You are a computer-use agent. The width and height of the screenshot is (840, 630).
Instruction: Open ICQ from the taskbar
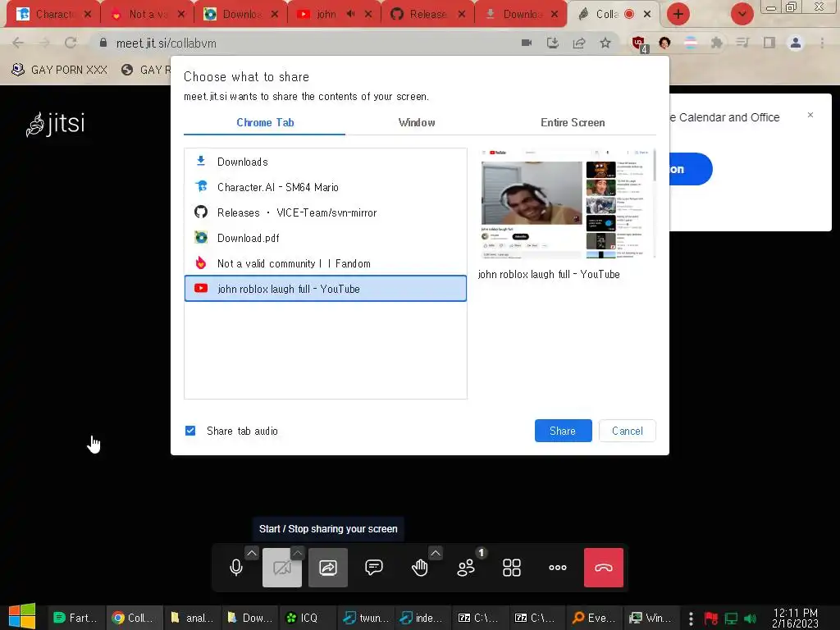[308, 618]
